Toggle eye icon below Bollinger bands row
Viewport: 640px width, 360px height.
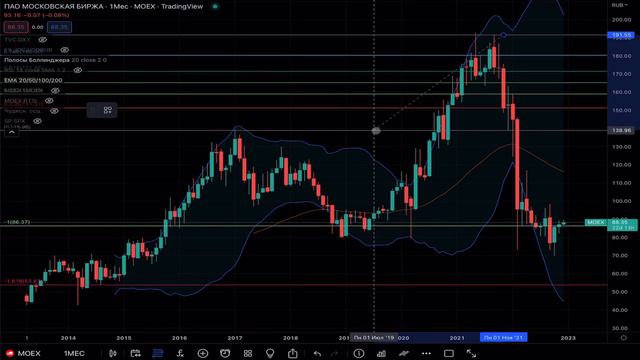tap(78, 70)
